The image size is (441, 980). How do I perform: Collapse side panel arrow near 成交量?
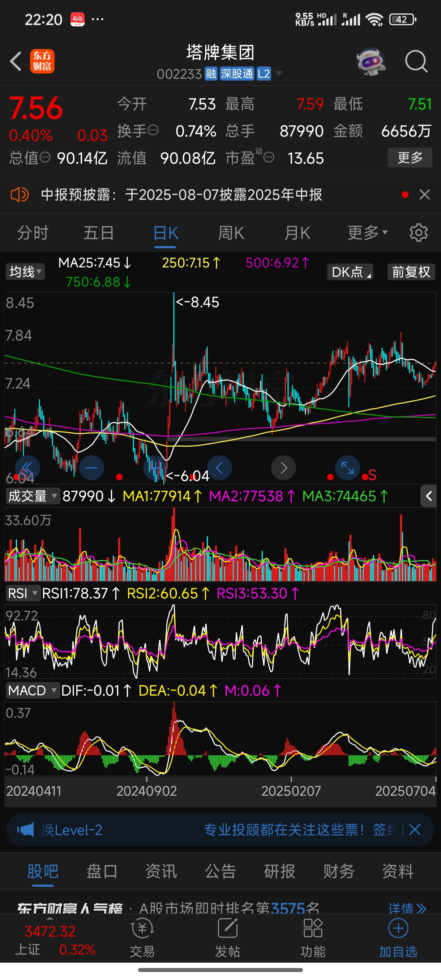tap(428, 496)
